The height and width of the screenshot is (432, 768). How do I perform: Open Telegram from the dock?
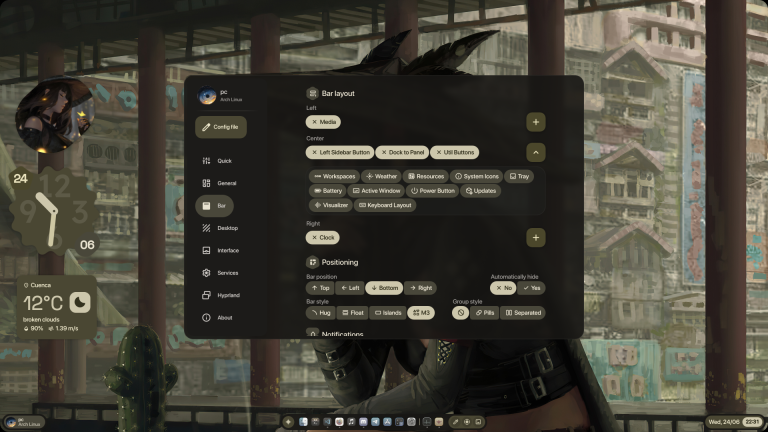pyautogui.click(x=375, y=422)
